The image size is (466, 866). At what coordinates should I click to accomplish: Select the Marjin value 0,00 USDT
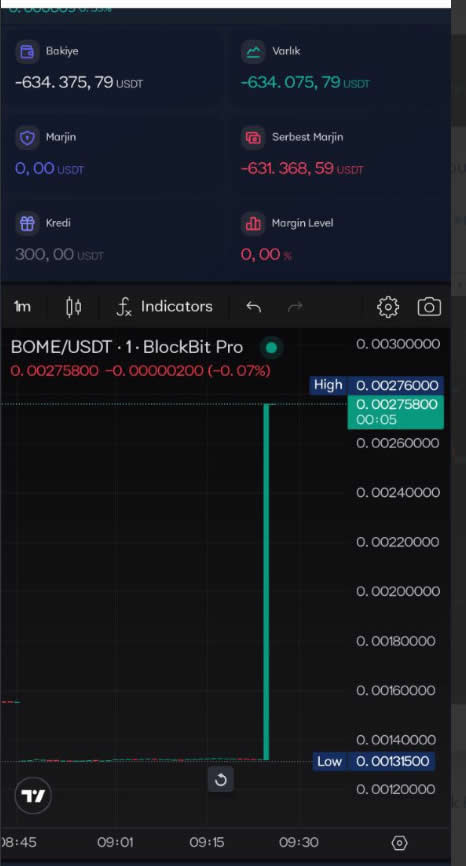pos(50,168)
